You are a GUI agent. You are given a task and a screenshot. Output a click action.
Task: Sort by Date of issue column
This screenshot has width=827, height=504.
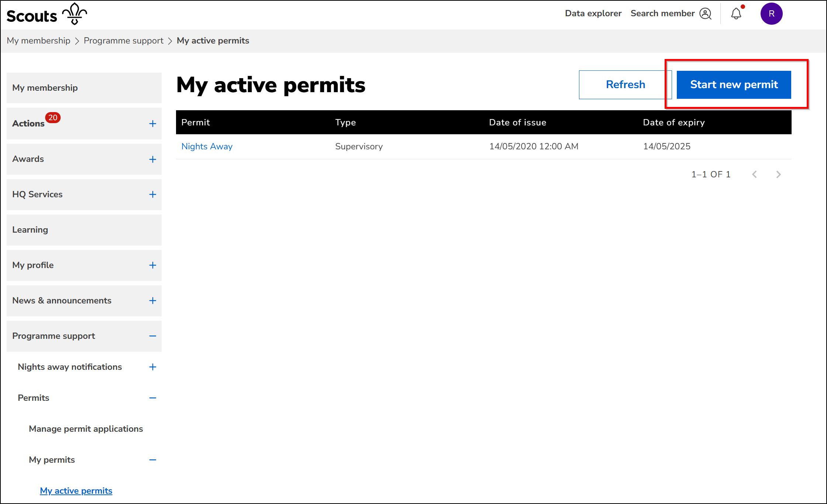click(517, 122)
